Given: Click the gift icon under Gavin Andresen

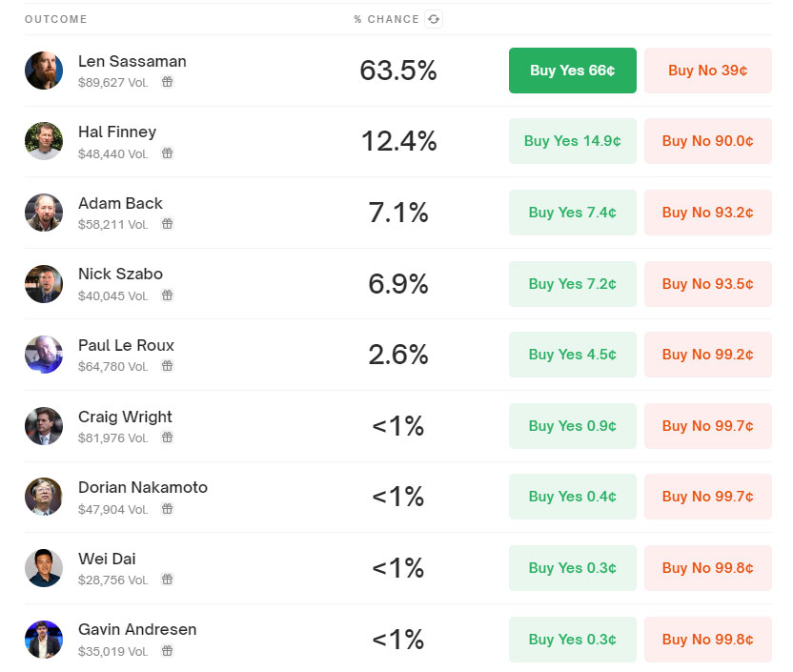Looking at the screenshot, I should [x=168, y=651].
